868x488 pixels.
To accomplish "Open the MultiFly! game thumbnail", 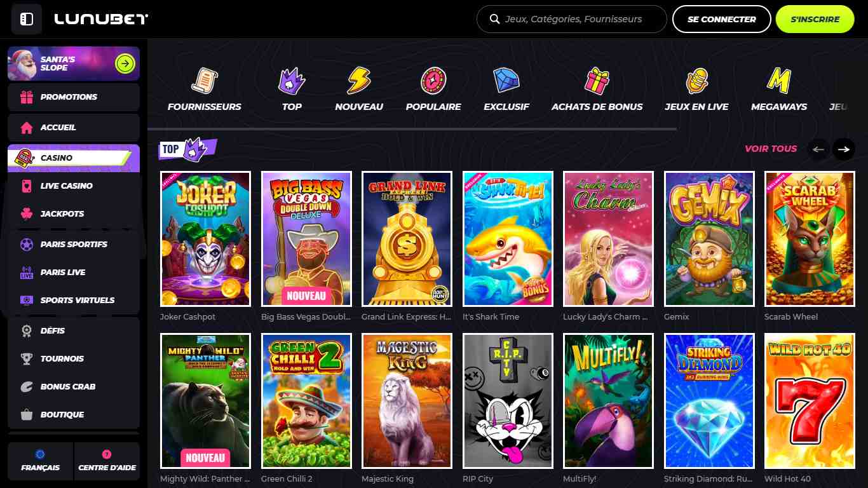I will (x=608, y=401).
